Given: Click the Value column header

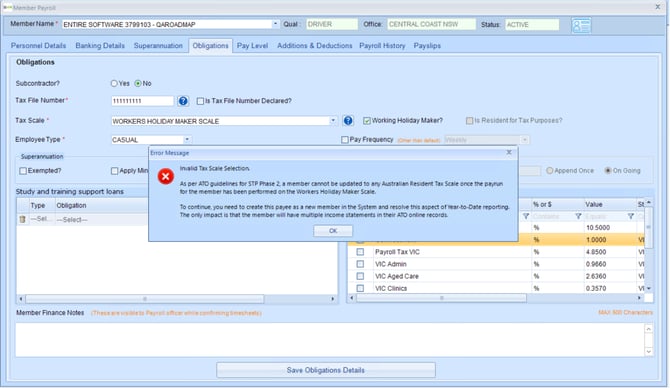Looking at the screenshot, I should click(x=610, y=205).
